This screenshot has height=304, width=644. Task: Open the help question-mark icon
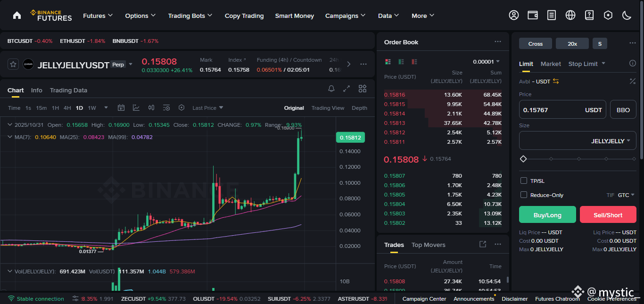pyautogui.click(x=589, y=16)
